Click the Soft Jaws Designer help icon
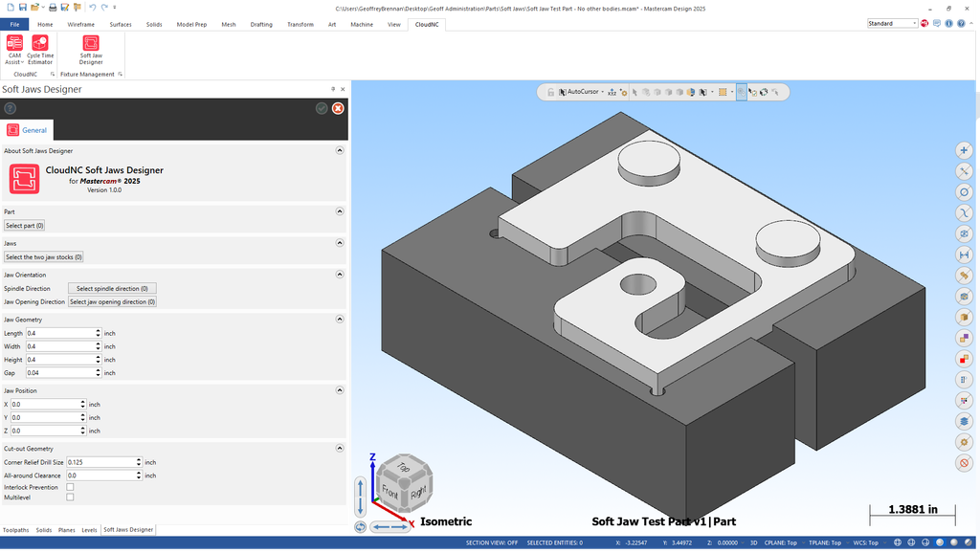 click(x=10, y=108)
